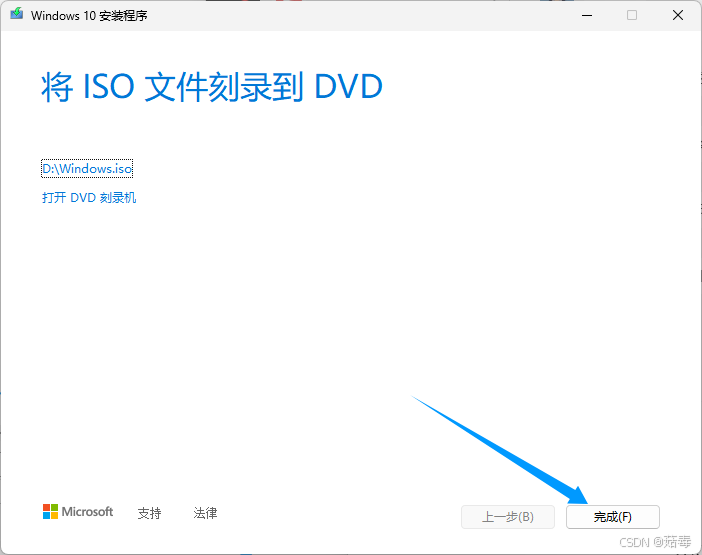Click the Windows 10 setup title bar icon

[17, 14]
